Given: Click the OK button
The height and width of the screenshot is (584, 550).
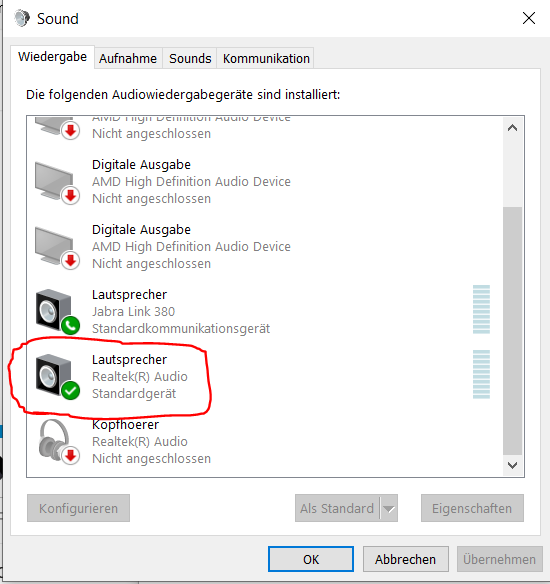Looking at the screenshot, I should pos(311,559).
